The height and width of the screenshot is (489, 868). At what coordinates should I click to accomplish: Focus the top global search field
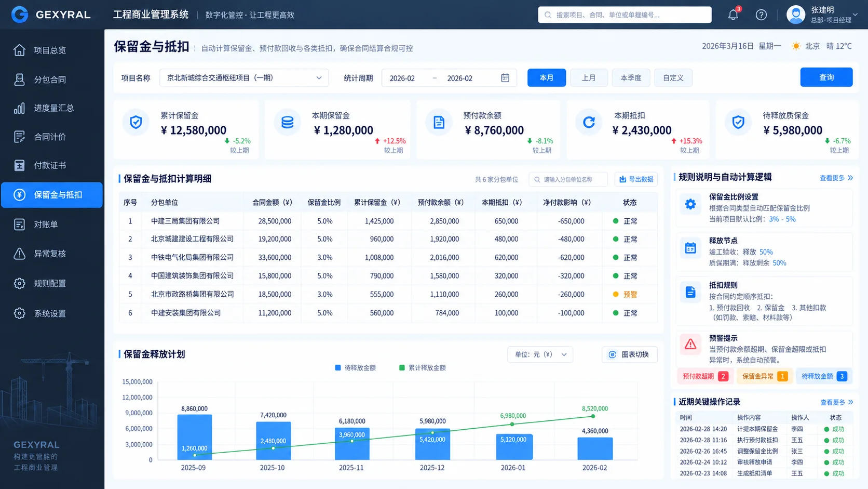point(625,15)
